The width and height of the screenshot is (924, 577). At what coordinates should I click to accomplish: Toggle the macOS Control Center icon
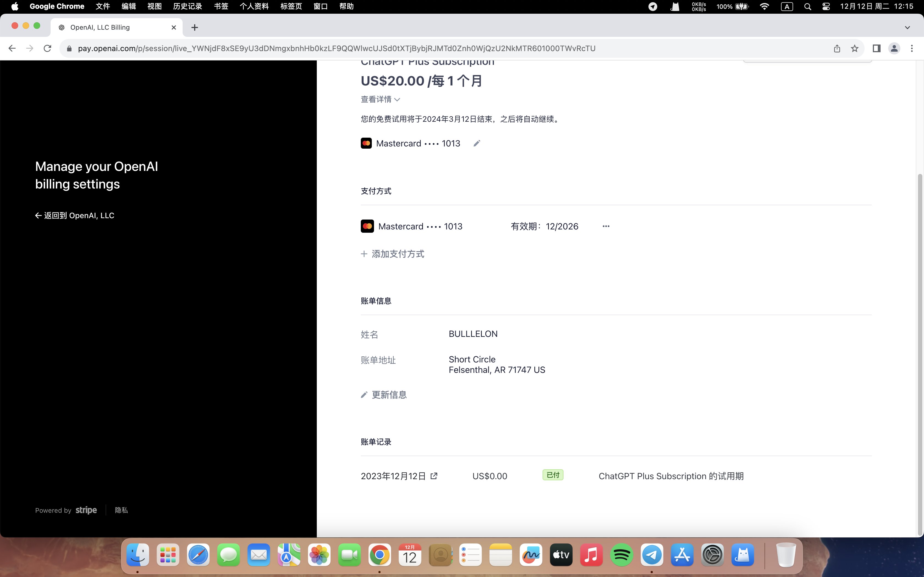826,7
